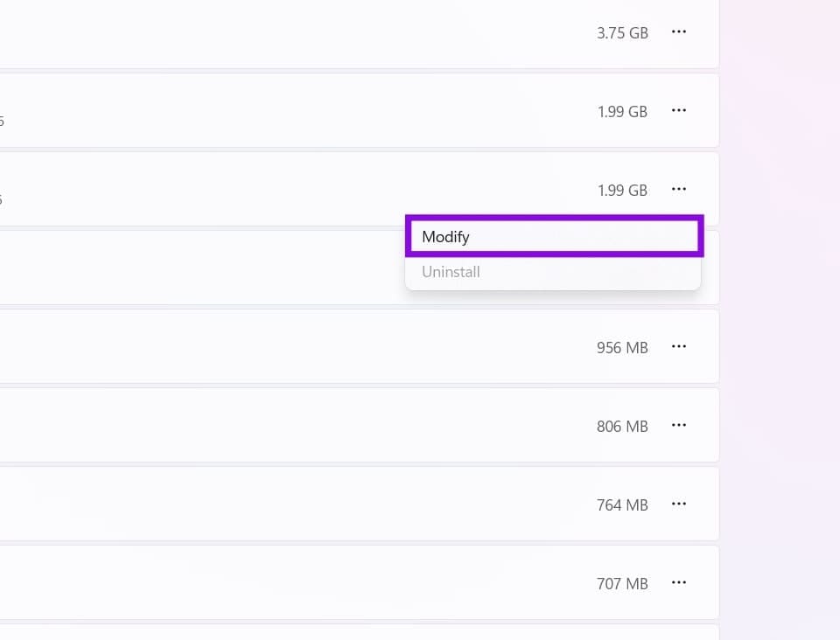Click the blank pink margin outside the app list
This screenshot has width=840, height=640.
coord(780,320)
